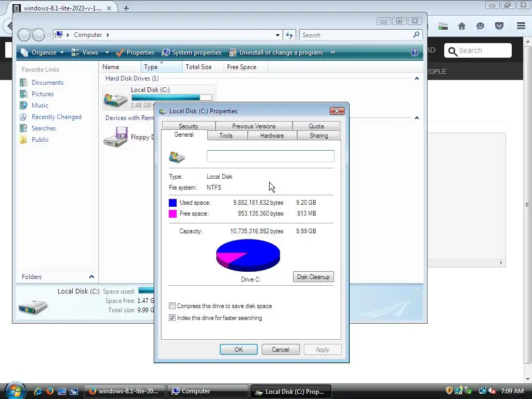Click the Disk Cleanup button
The image size is (532, 399).
pos(313,277)
